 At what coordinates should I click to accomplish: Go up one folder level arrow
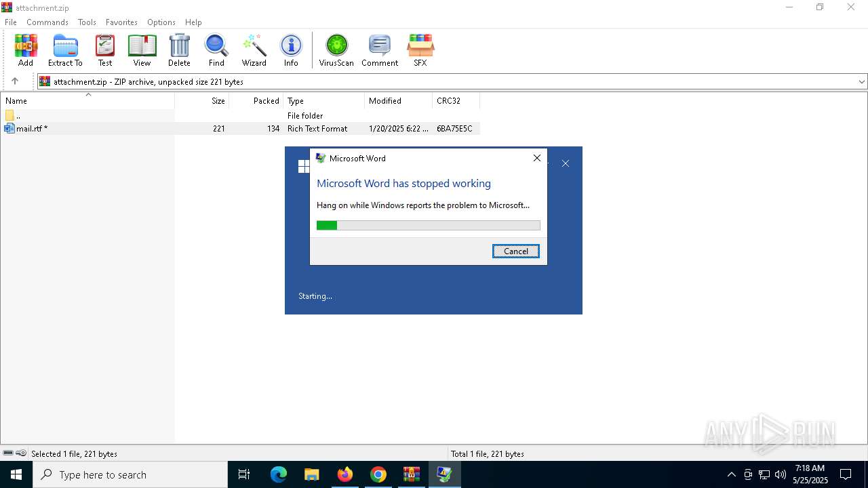coord(15,81)
